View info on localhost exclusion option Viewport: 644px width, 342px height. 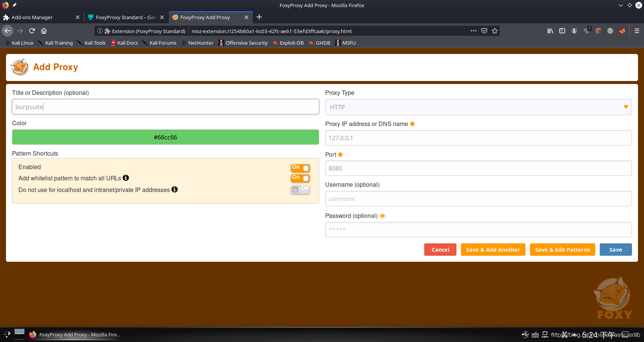tap(175, 189)
